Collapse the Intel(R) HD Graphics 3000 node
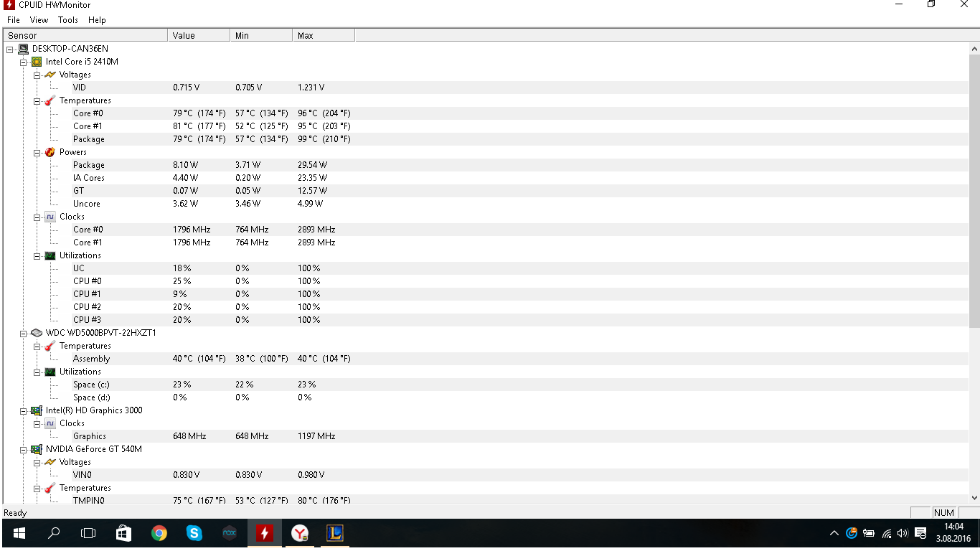 coord(24,410)
